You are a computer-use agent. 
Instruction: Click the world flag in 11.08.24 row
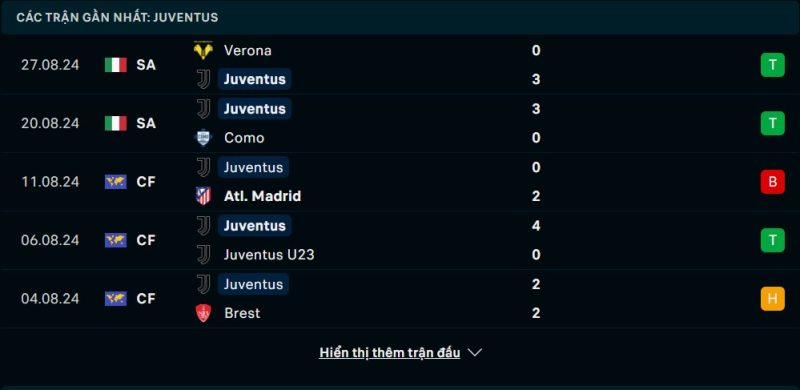(116, 182)
